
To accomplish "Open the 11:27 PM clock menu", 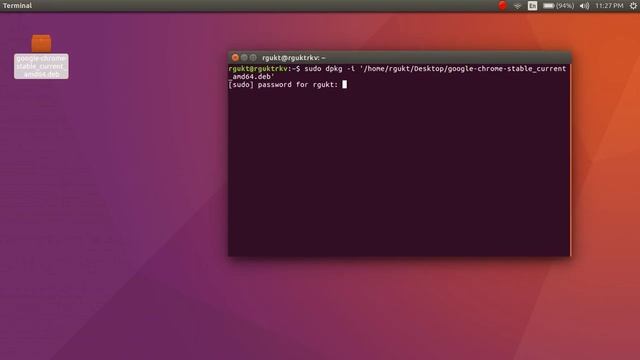I will [609, 6].
